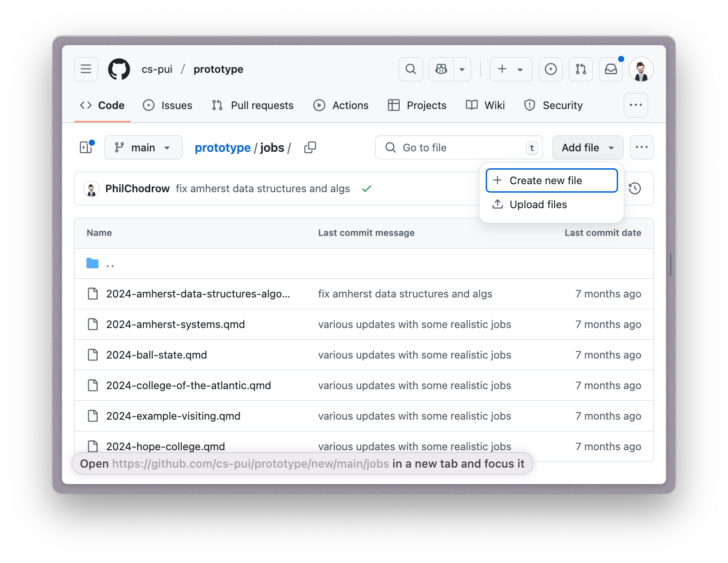Open PhilChodrow's avatar in commit bar

coord(92,189)
